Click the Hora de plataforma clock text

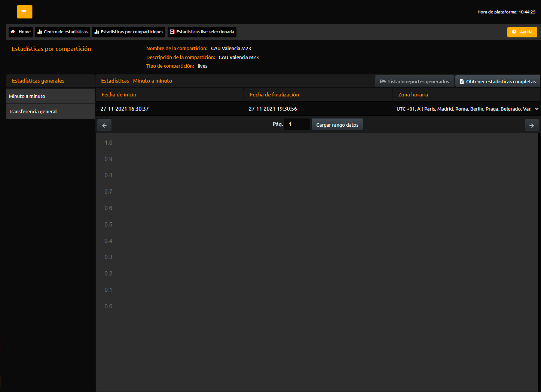[506, 12]
